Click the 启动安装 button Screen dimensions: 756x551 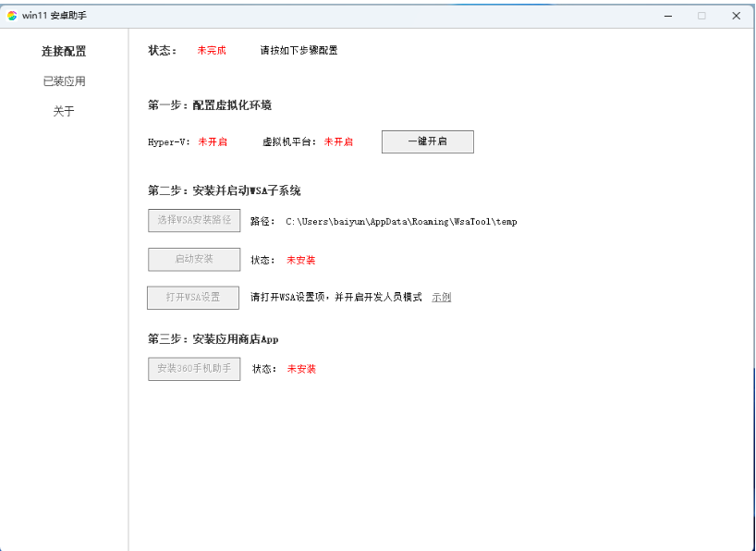coord(194,260)
